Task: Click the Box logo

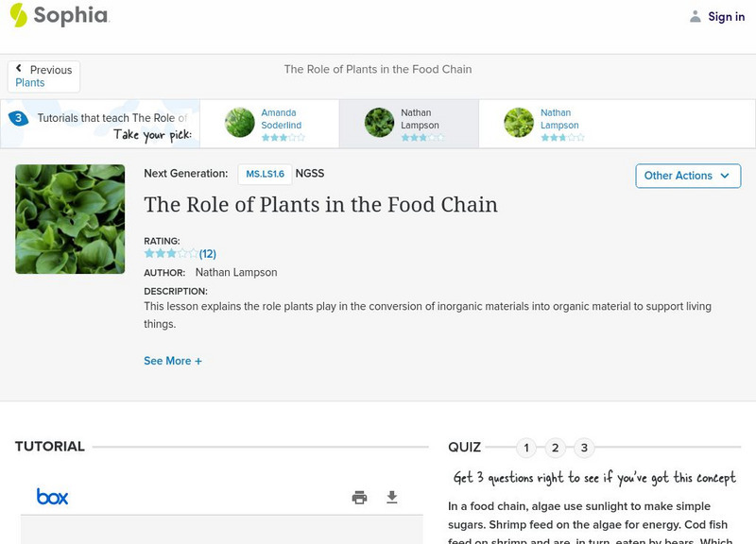Action: (x=52, y=497)
